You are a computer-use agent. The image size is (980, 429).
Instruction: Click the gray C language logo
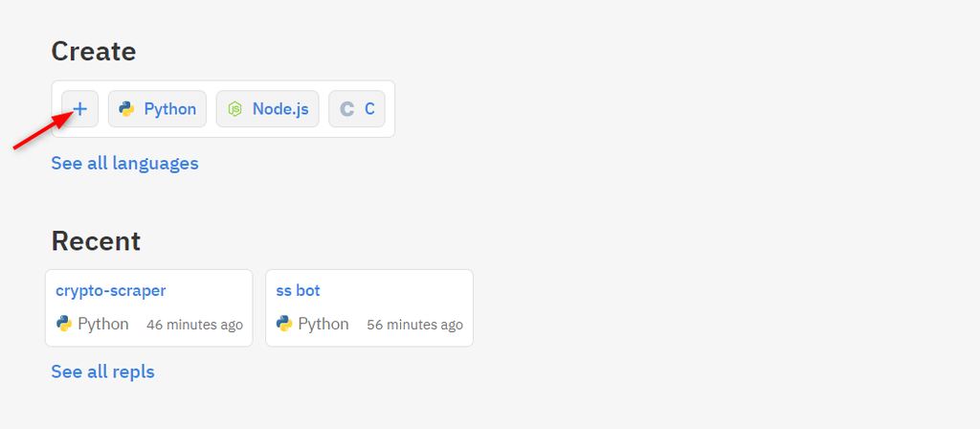(x=346, y=109)
